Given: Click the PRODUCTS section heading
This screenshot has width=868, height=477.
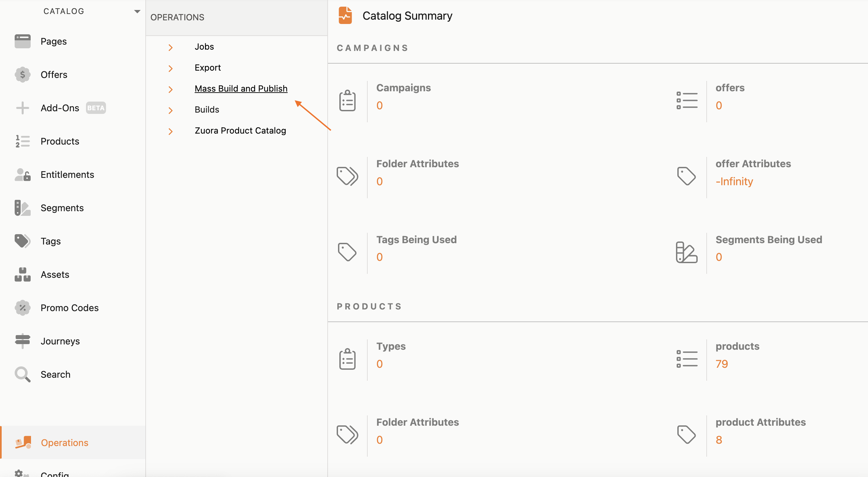Looking at the screenshot, I should (x=369, y=306).
